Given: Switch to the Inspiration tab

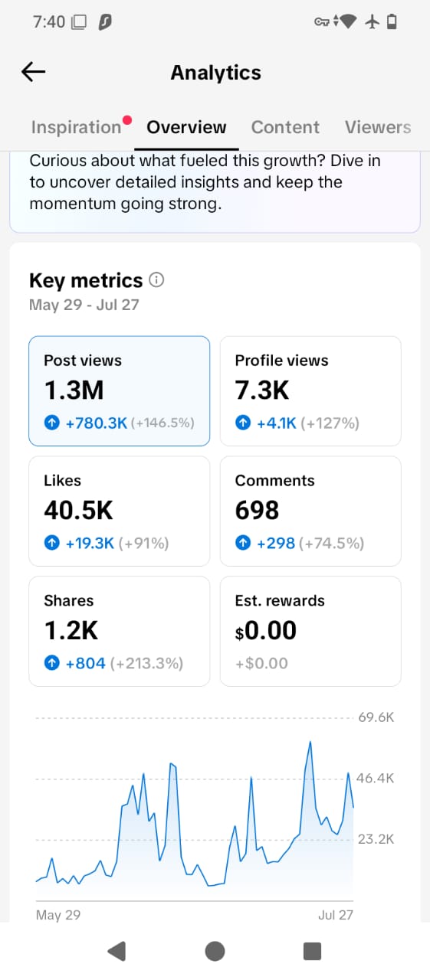Looking at the screenshot, I should click(x=76, y=127).
